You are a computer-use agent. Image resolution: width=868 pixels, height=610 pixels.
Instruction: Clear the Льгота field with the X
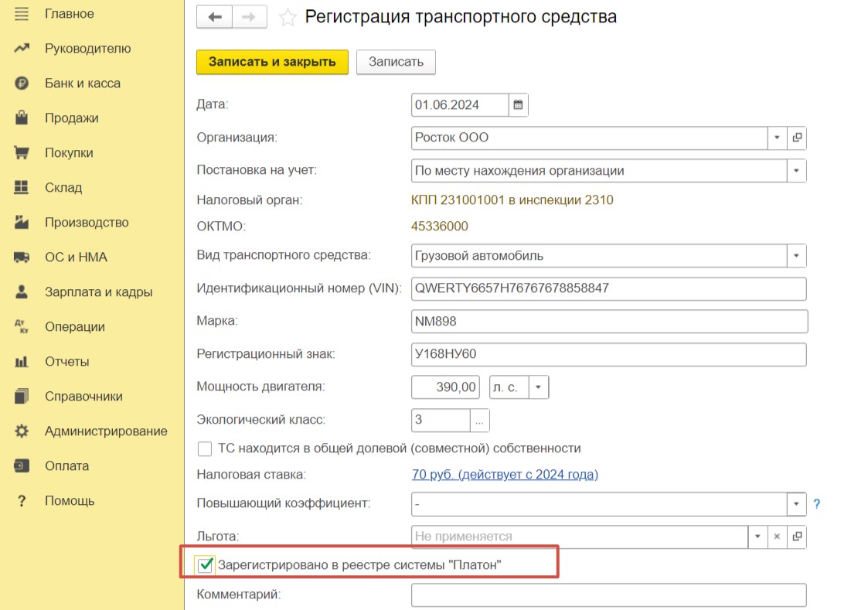coord(778,537)
